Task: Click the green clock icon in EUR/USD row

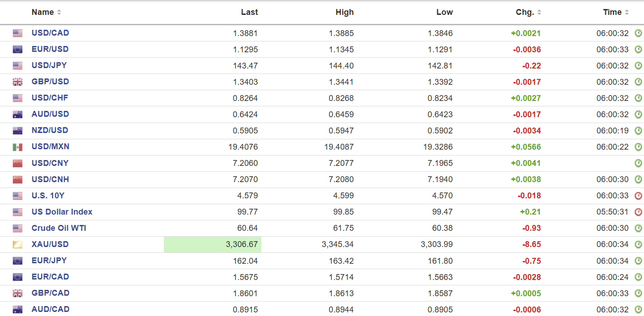Action: [638, 50]
